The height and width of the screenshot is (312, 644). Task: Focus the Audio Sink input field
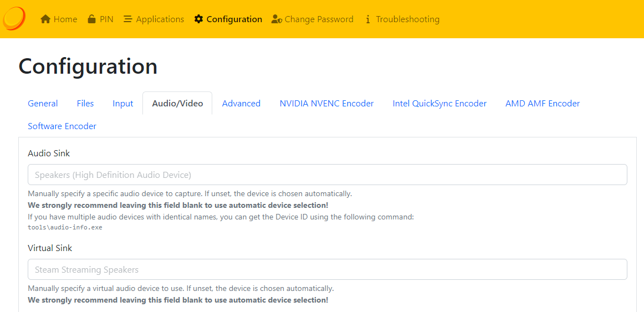pyautogui.click(x=328, y=175)
